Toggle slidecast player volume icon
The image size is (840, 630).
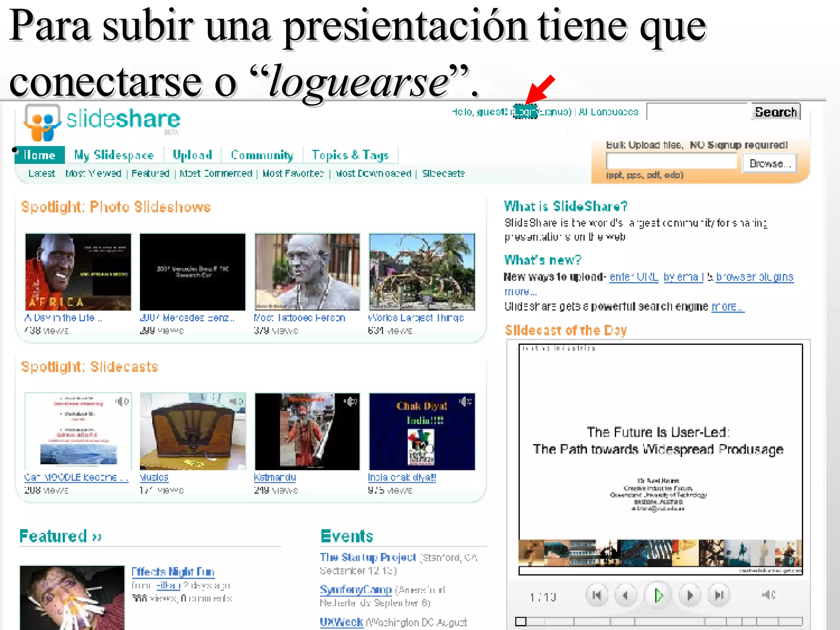[x=768, y=595]
